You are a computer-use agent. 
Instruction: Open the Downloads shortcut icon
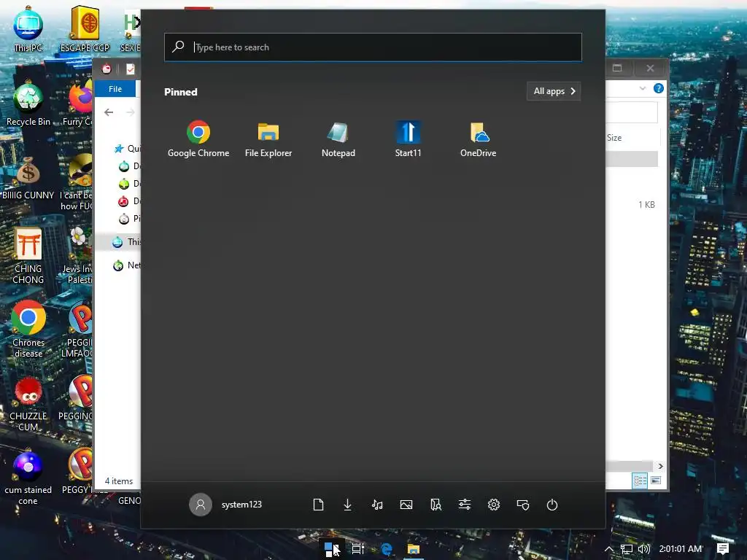347,505
